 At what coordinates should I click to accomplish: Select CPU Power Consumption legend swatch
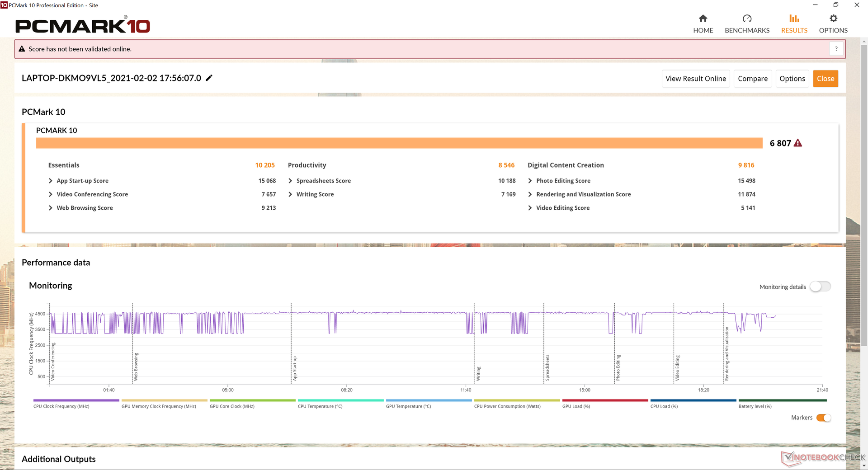[x=517, y=400]
